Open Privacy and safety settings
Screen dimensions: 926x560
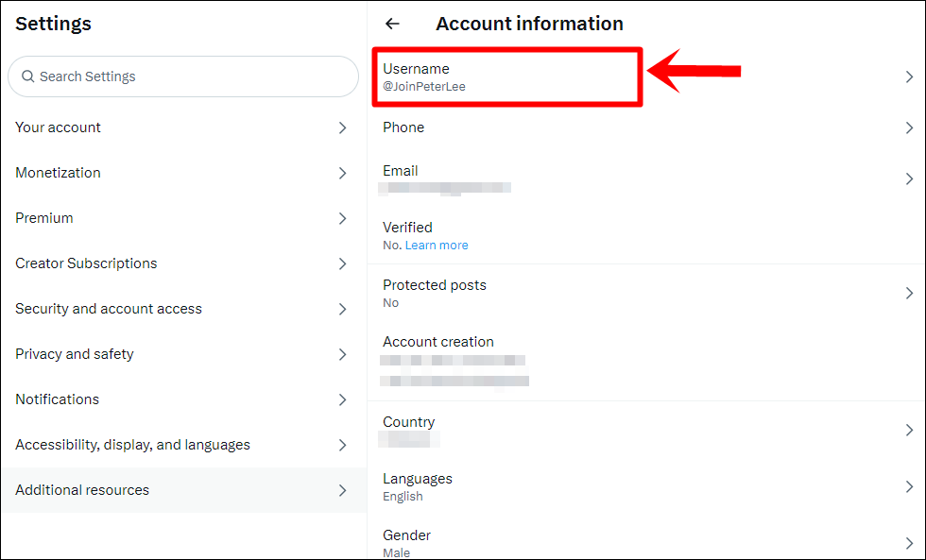click(x=180, y=353)
